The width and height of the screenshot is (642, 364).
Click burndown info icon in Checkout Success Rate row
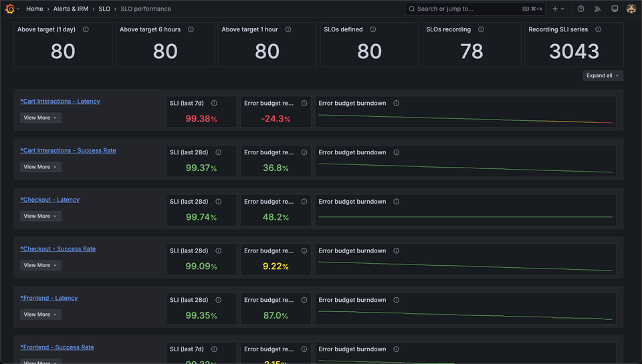click(x=397, y=250)
